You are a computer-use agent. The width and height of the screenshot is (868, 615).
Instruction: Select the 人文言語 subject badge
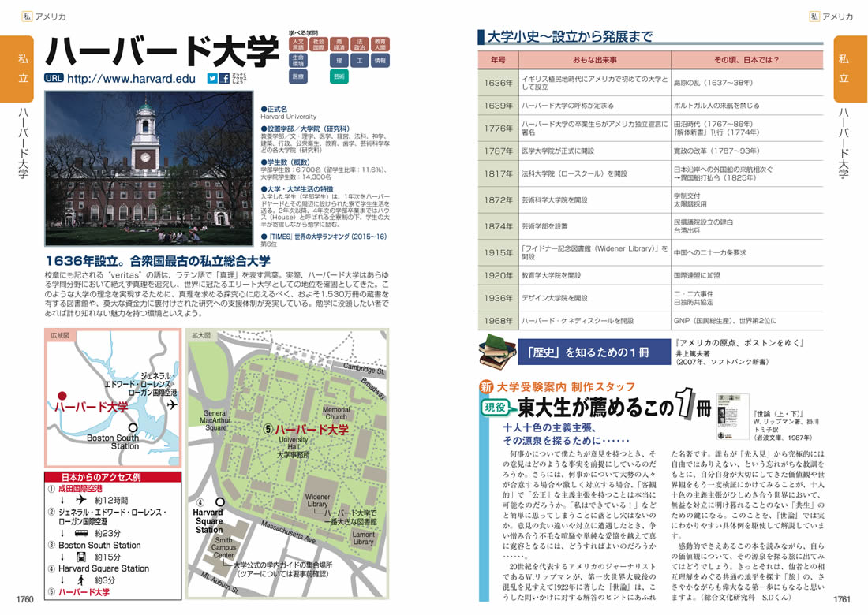[x=297, y=44]
